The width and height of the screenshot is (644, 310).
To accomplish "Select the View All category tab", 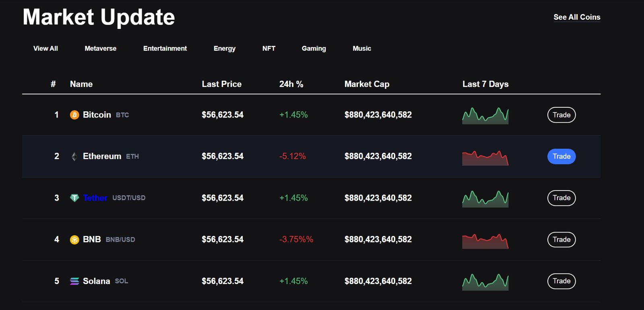I will [45, 48].
